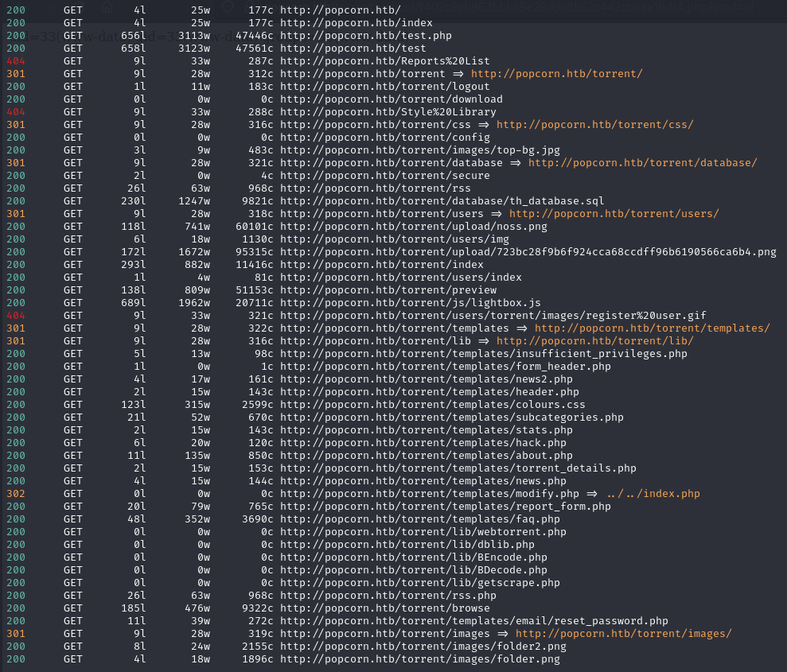Click the orange torrent/database/ redirect target

[642, 163]
